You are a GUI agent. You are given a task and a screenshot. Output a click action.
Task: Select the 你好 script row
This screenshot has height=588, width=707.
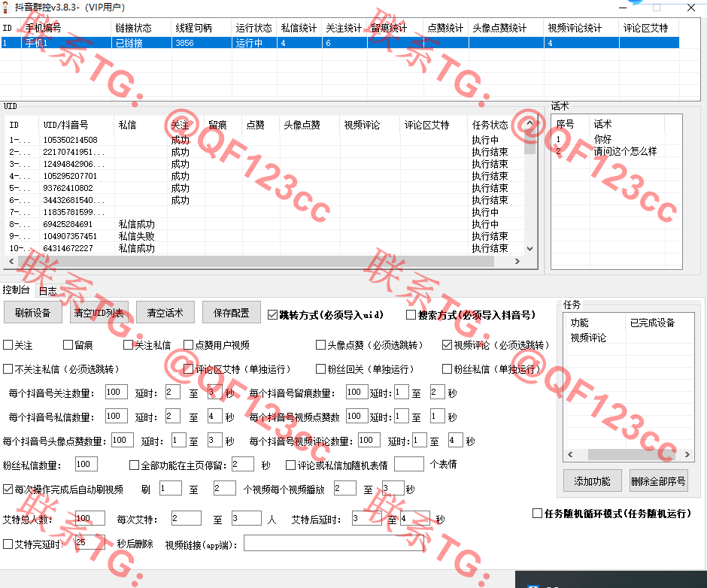click(x=616, y=139)
